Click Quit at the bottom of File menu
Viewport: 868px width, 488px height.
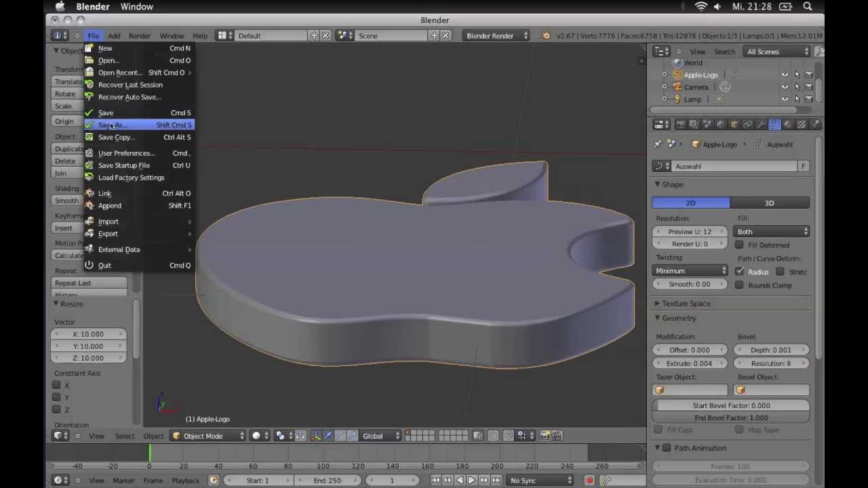point(139,266)
